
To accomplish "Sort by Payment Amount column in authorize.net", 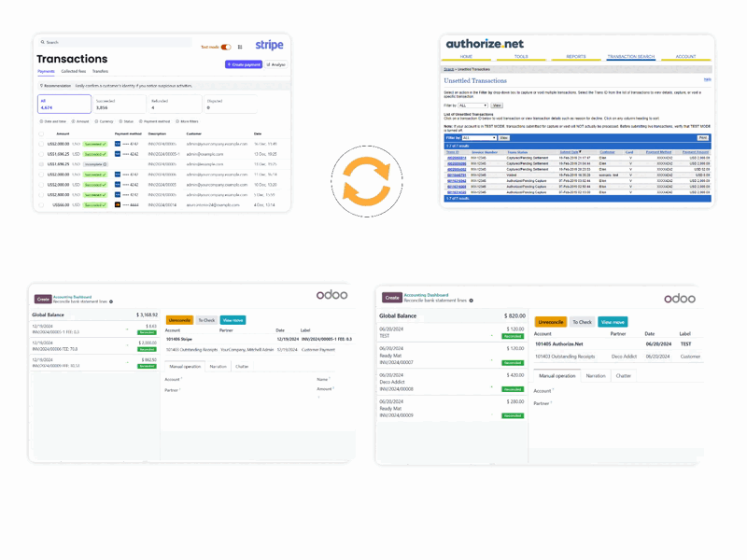I will tap(696, 152).
